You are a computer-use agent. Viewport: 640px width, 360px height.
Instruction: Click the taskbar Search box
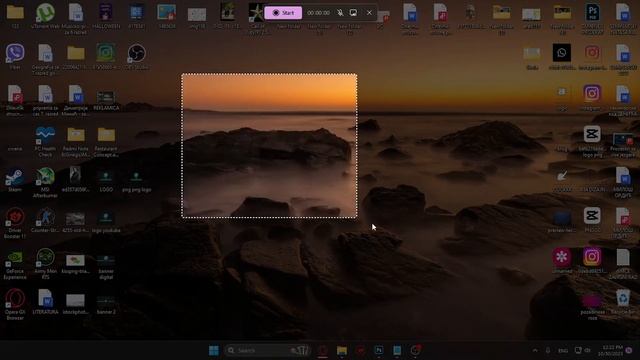click(x=268, y=350)
